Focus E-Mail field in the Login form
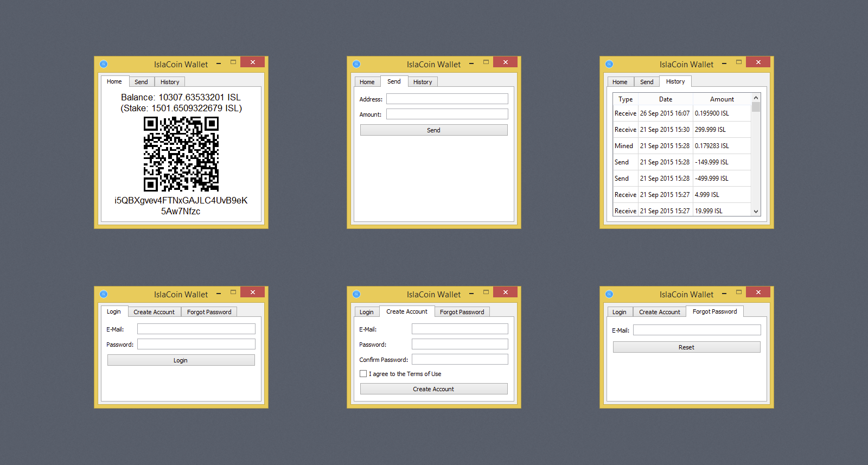The image size is (868, 465). click(x=196, y=329)
